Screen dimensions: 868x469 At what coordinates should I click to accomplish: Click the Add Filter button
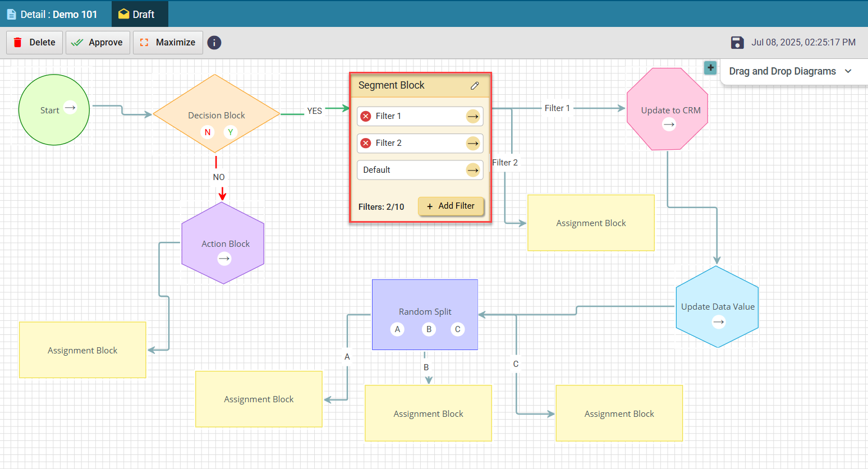[x=451, y=206]
